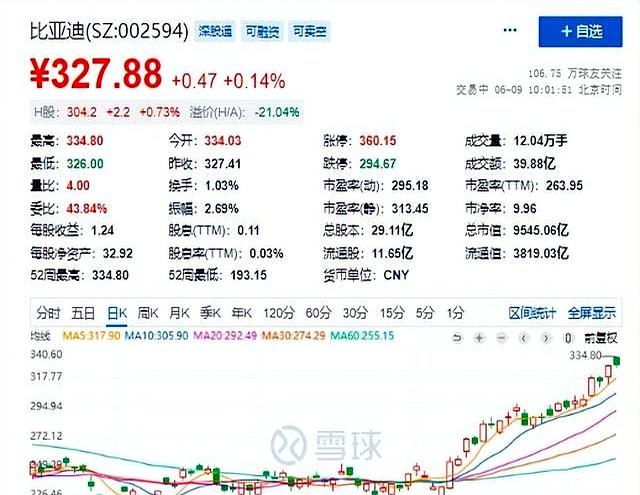Click the 委比 value 43.84%
Screen dimensions: 640x495
click(x=87, y=209)
